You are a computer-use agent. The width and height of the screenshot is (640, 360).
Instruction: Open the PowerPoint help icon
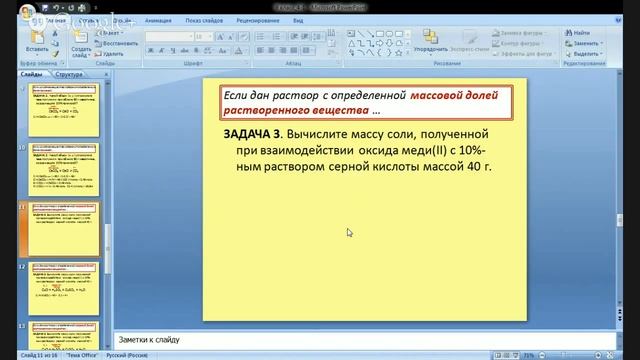pos(618,20)
